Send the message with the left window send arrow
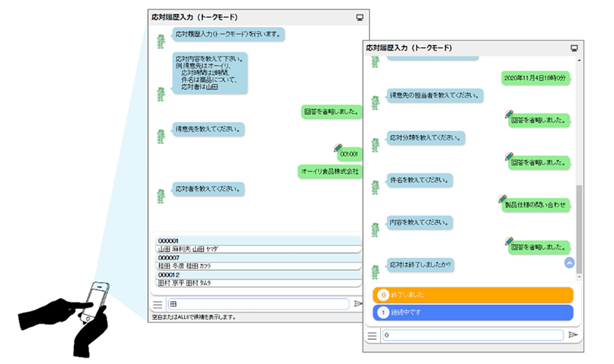The width and height of the screenshot is (614, 364). click(x=357, y=304)
